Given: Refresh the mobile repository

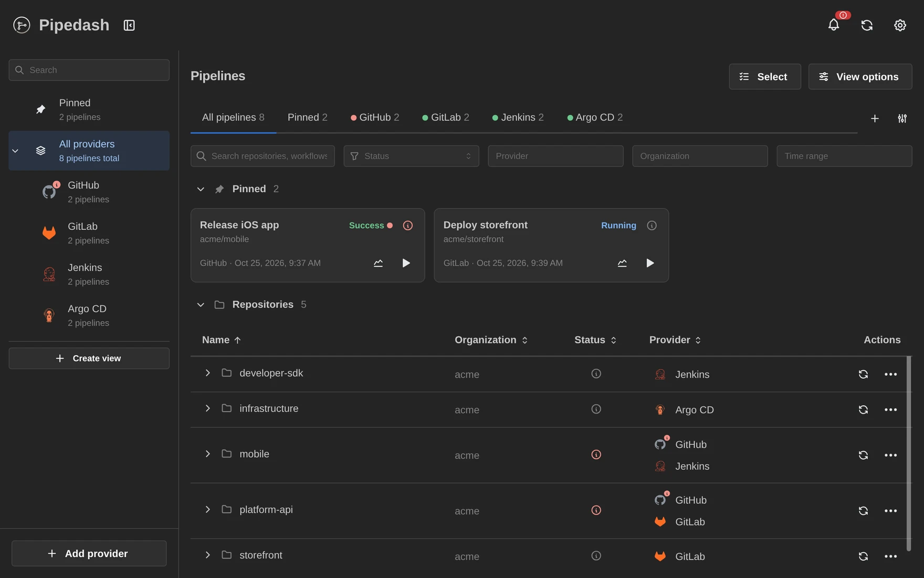Looking at the screenshot, I should (x=863, y=455).
